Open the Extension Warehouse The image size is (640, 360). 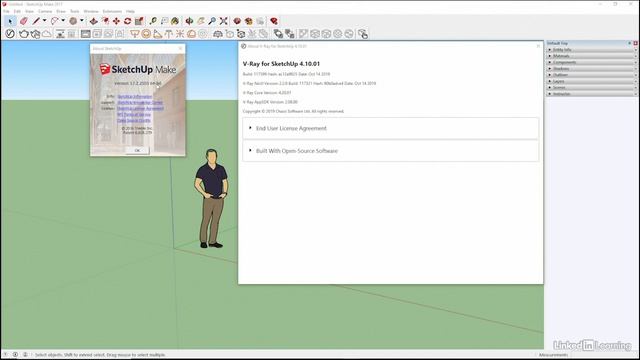tap(249, 21)
